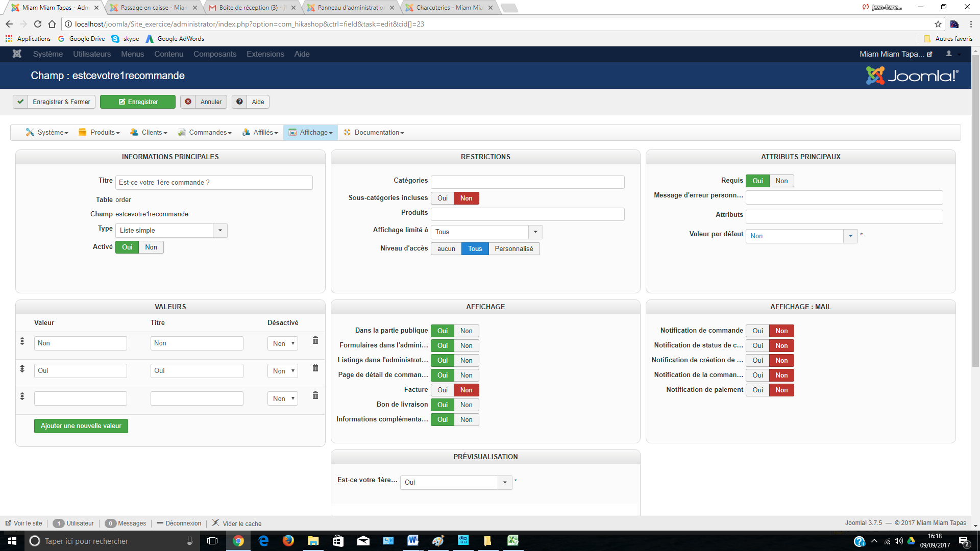Delete the 'Non' value row with trash icon
The height and width of the screenshot is (551, 980).
315,340
